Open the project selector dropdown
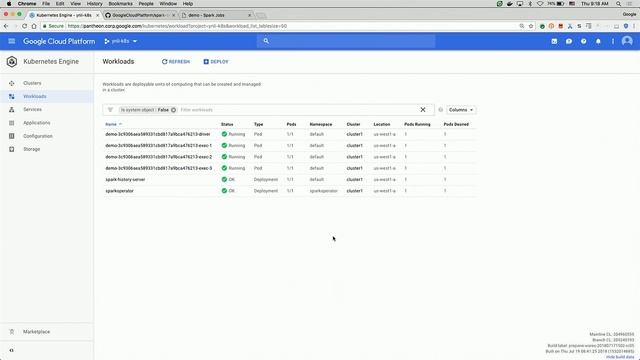 tap(121, 41)
